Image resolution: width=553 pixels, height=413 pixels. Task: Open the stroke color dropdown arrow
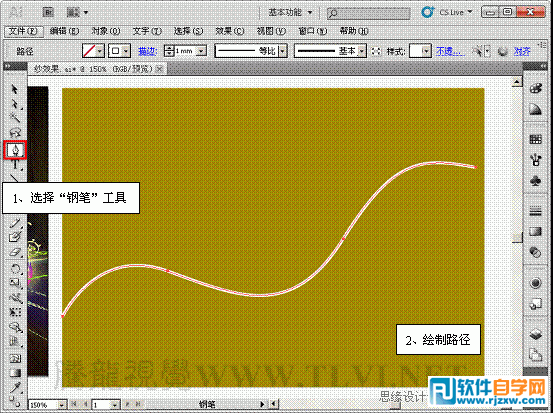[x=126, y=51]
